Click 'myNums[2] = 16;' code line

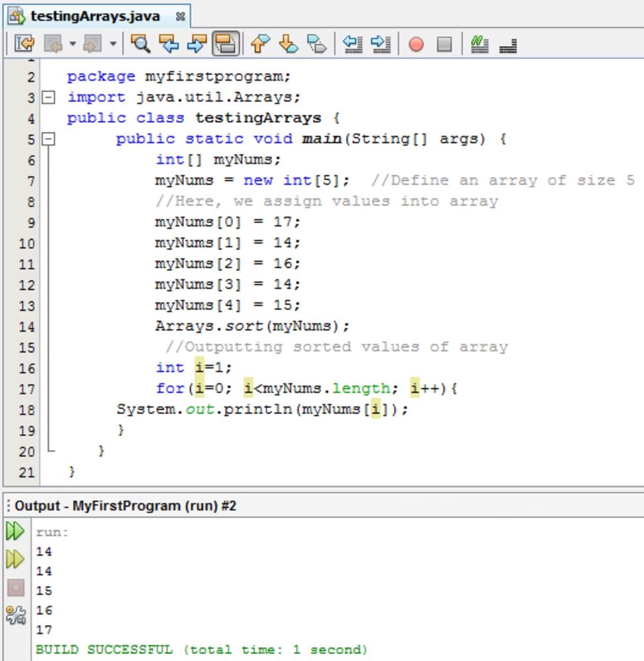coord(228,264)
